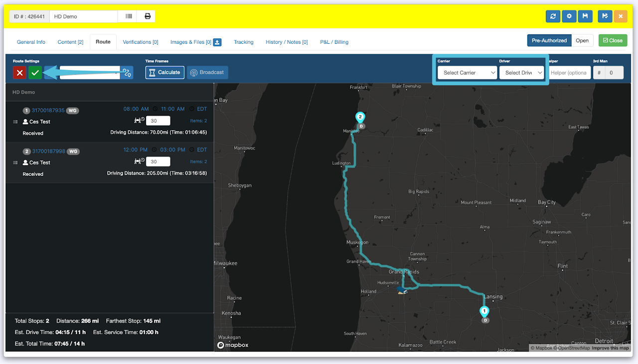This screenshot has height=364, width=638.
Task: Click EDT timezone on stop 31700187998
Action: click(202, 149)
